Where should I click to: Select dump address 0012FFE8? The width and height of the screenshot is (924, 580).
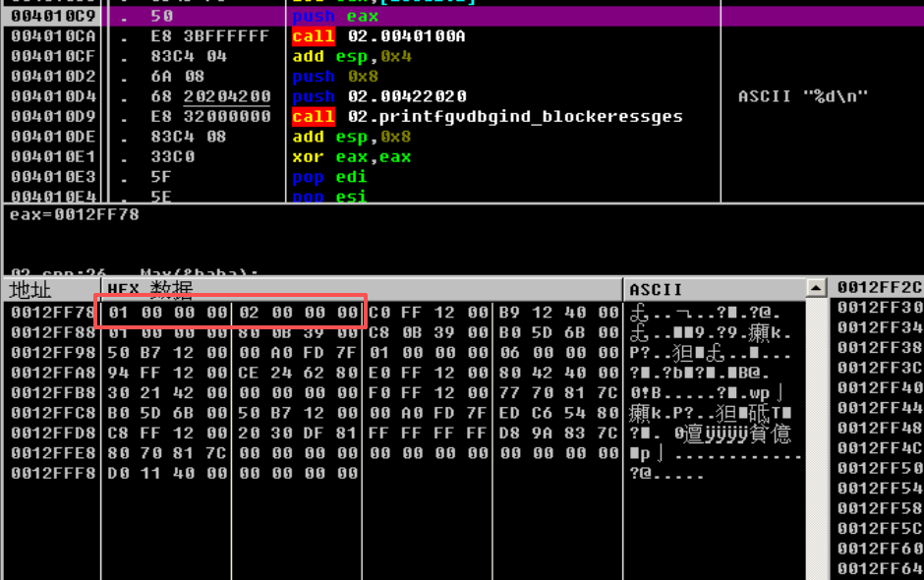tap(53, 452)
